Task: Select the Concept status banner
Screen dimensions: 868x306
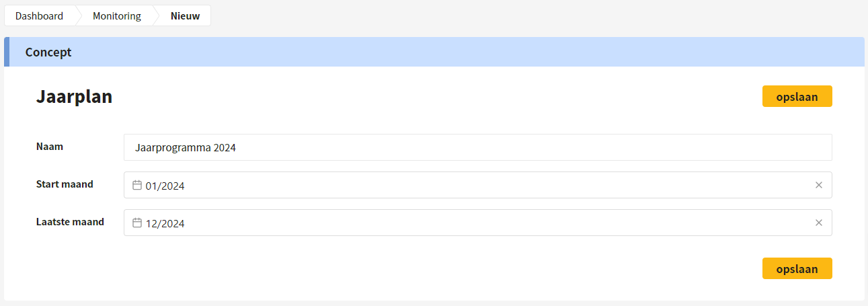Action: click(434, 52)
